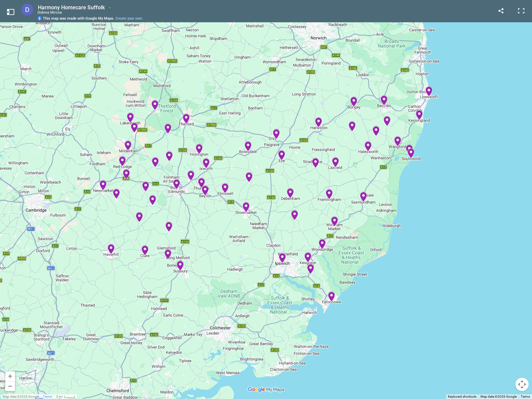This screenshot has height=399, width=532.
Task: Open the map camera pan controls
Action: (522, 384)
